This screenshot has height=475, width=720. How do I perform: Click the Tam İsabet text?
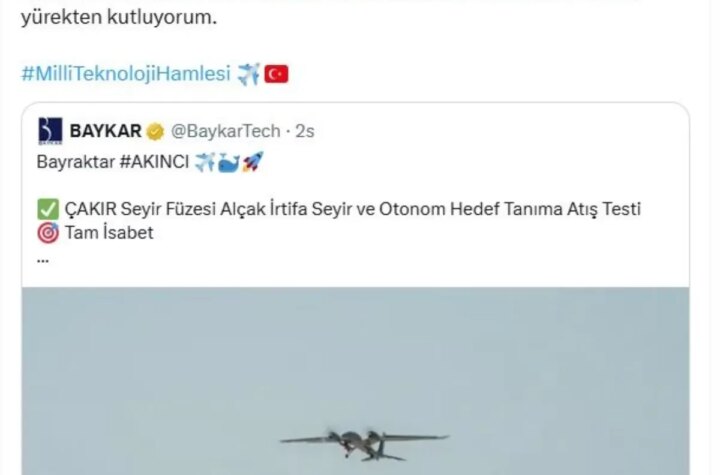tap(109, 233)
